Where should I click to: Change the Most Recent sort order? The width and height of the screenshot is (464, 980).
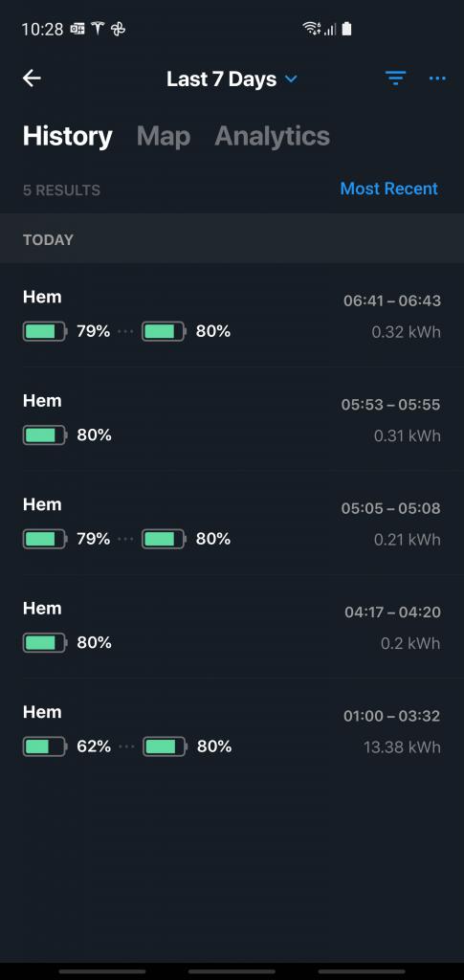[389, 189]
